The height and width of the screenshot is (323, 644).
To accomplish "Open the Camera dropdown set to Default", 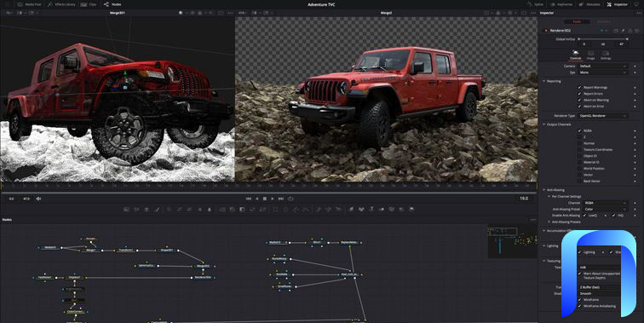I will pos(602,66).
